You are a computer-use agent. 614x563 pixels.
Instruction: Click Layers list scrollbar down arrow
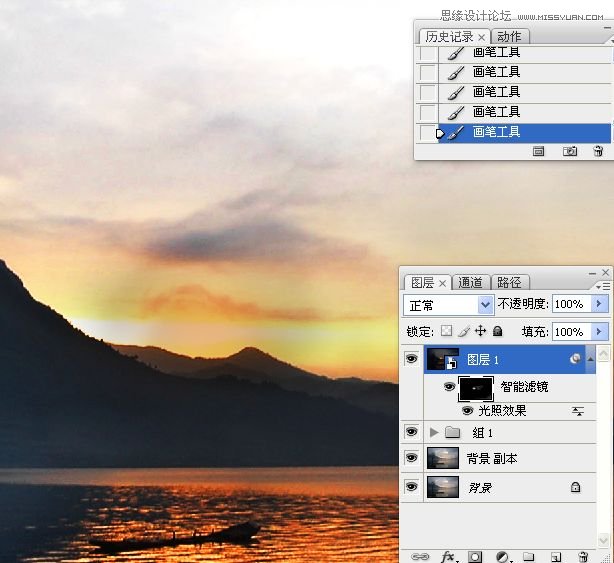click(x=603, y=540)
